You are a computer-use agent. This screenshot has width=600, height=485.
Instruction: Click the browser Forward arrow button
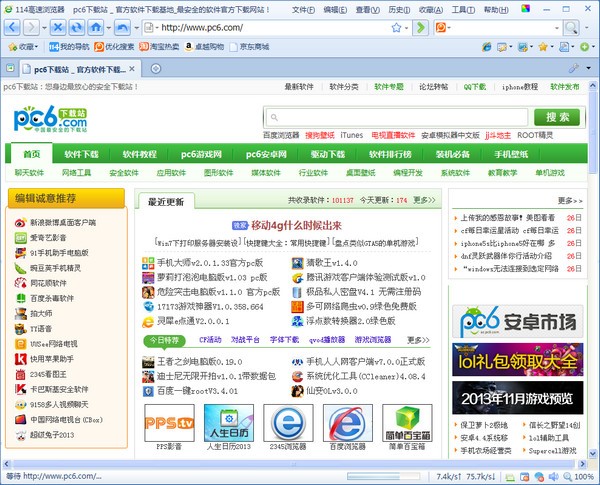pyautogui.click(x=31, y=27)
